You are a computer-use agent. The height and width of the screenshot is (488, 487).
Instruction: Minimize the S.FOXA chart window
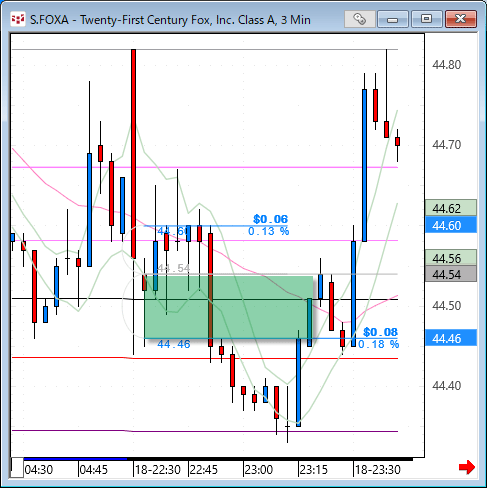(x=393, y=19)
